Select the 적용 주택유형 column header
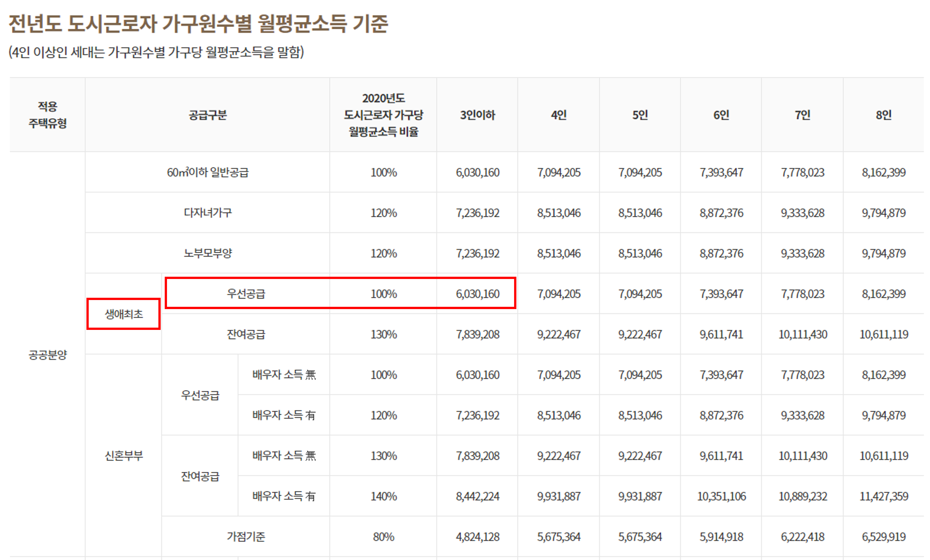Screen dimensions: 930x560 click(48, 115)
